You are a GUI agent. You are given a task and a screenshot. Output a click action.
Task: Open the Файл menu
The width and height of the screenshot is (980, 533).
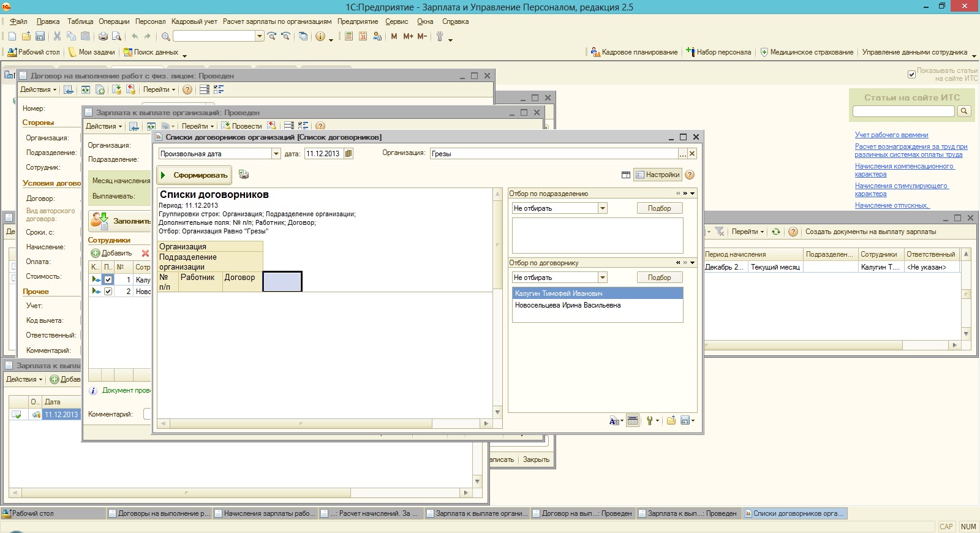pos(18,21)
